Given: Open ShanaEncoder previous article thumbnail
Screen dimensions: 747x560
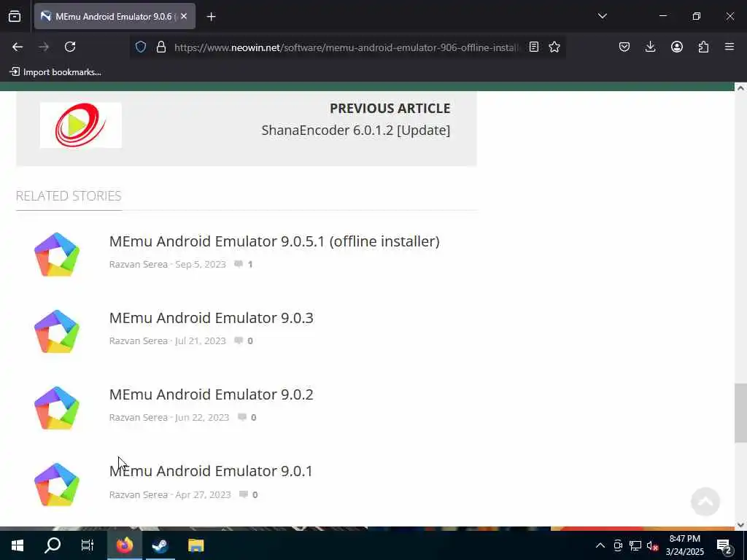Looking at the screenshot, I should tap(80, 125).
